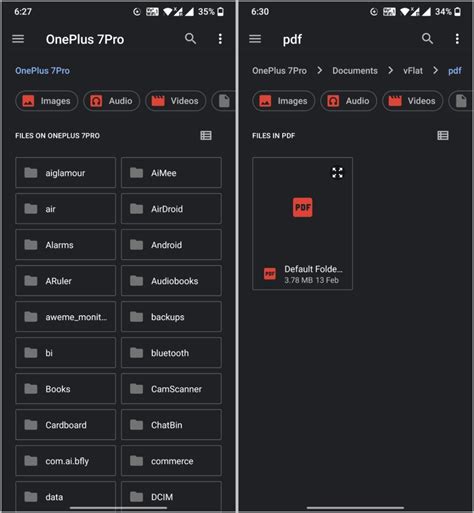
Task: Tap Documents filter chip in pdf screen
Action: click(x=461, y=101)
